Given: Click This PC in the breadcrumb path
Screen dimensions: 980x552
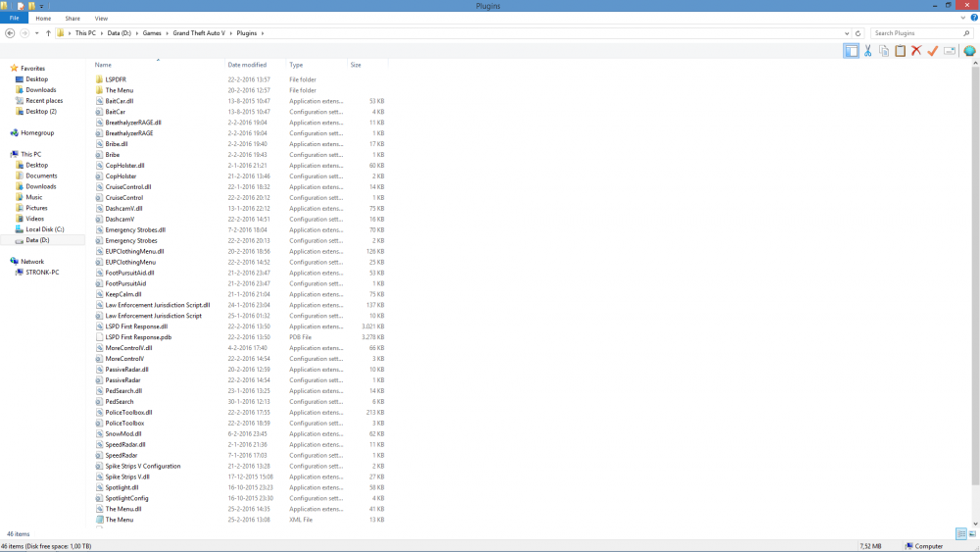Looking at the screenshot, I should click(x=85, y=33).
